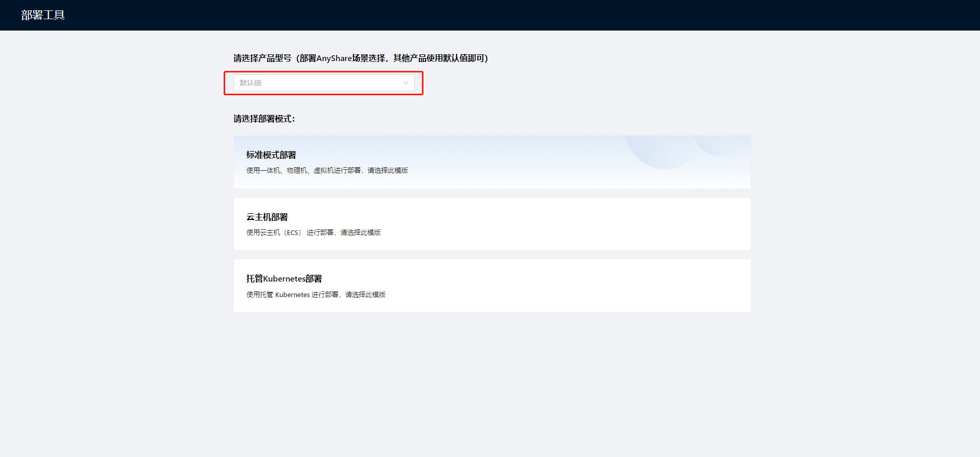Image resolution: width=980 pixels, height=457 pixels.
Task: Click the 部署工具 title in the header
Action: pos(43,15)
